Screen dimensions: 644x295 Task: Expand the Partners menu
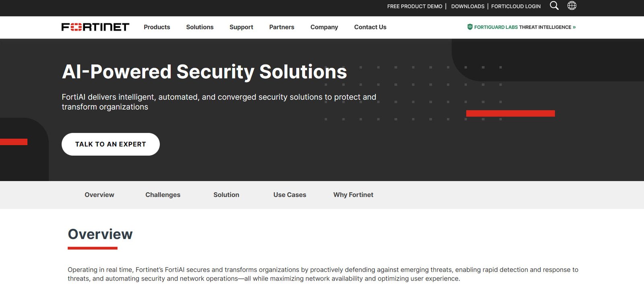click(x=282, y=27)
